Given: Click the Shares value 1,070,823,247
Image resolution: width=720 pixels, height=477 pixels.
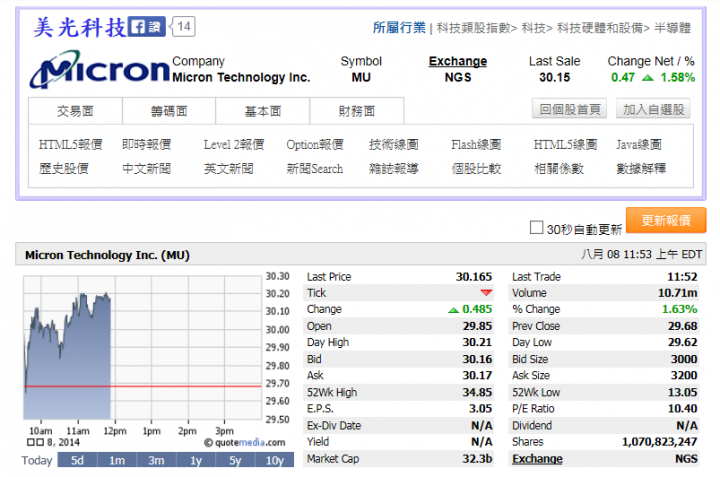Looking at the screenshot, I should (659, 442).
